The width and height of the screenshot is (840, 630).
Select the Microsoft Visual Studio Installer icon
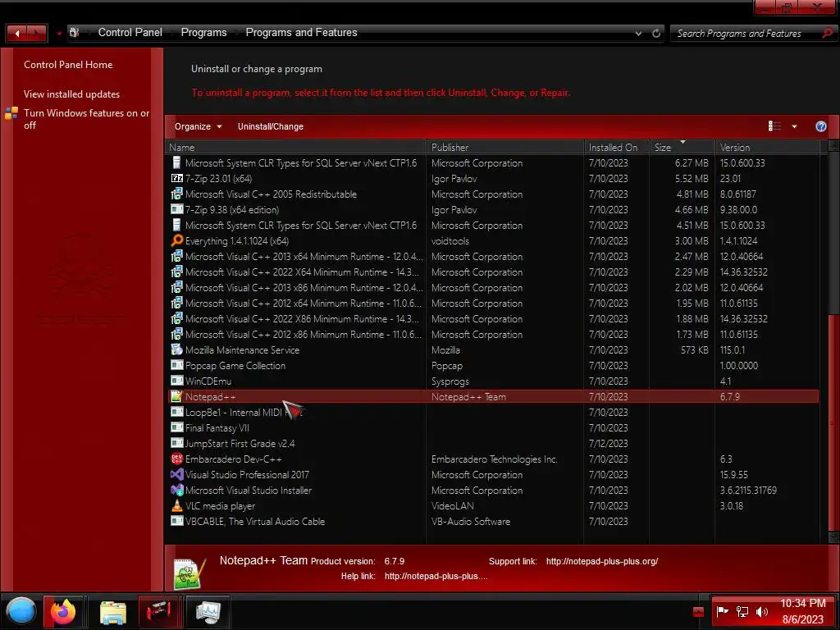click(x=177, y=490)
